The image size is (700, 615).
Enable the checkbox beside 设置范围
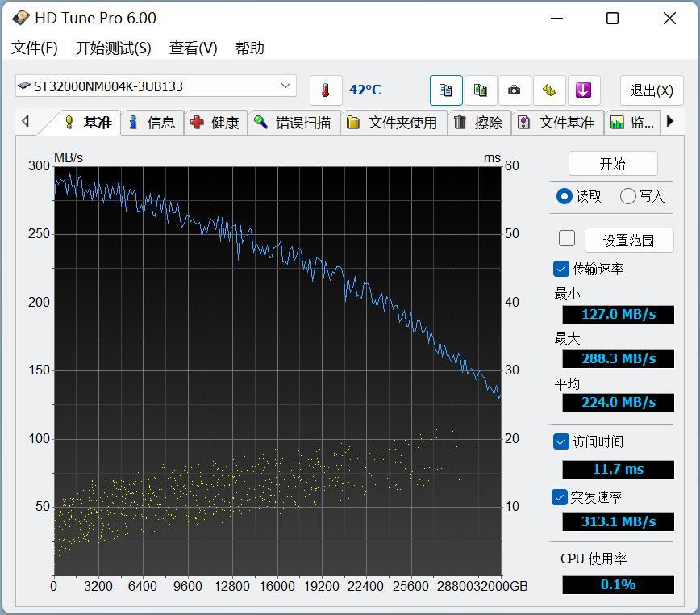click(567, 238)
